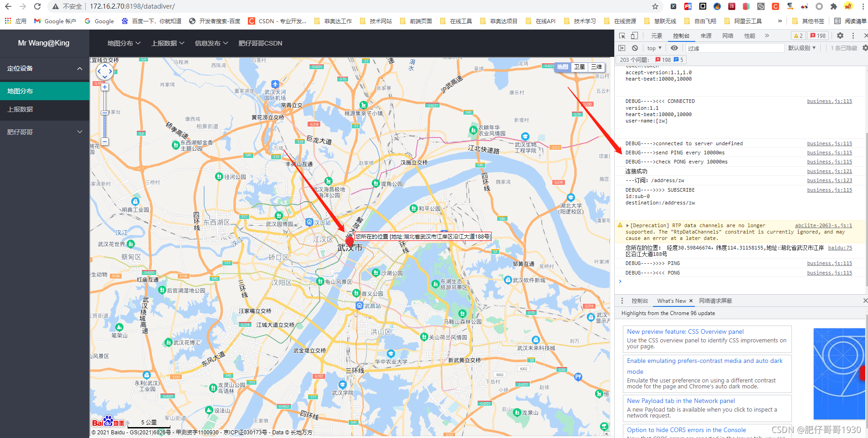Click the 武汉天河国际机场 airport marker
Image resolution: width=868 pixels, height=438 pixels.
click(275, 84)
